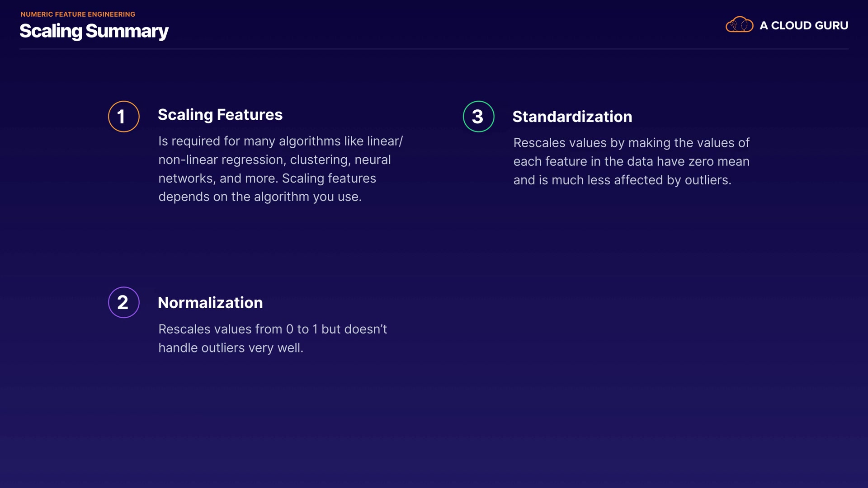Click 'and is much less affected by outliers.'
Viewport: 868px width, 488px height.
(x=622, y=180)
